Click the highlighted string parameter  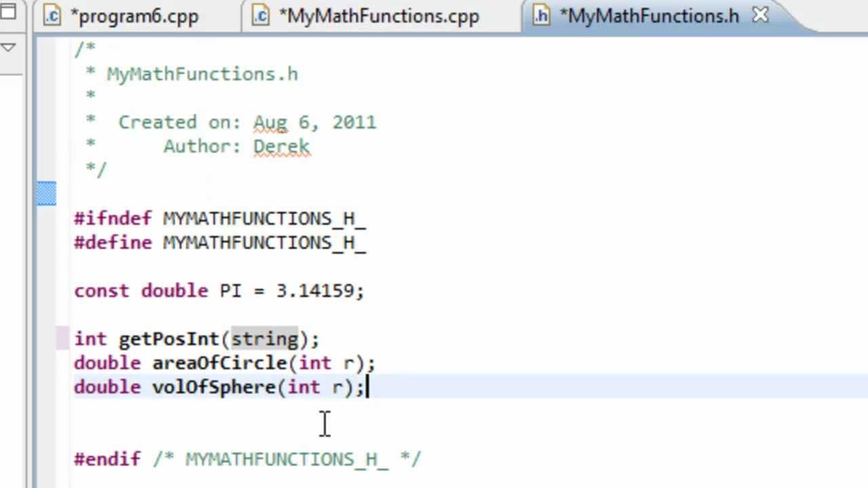coord(264,339)
